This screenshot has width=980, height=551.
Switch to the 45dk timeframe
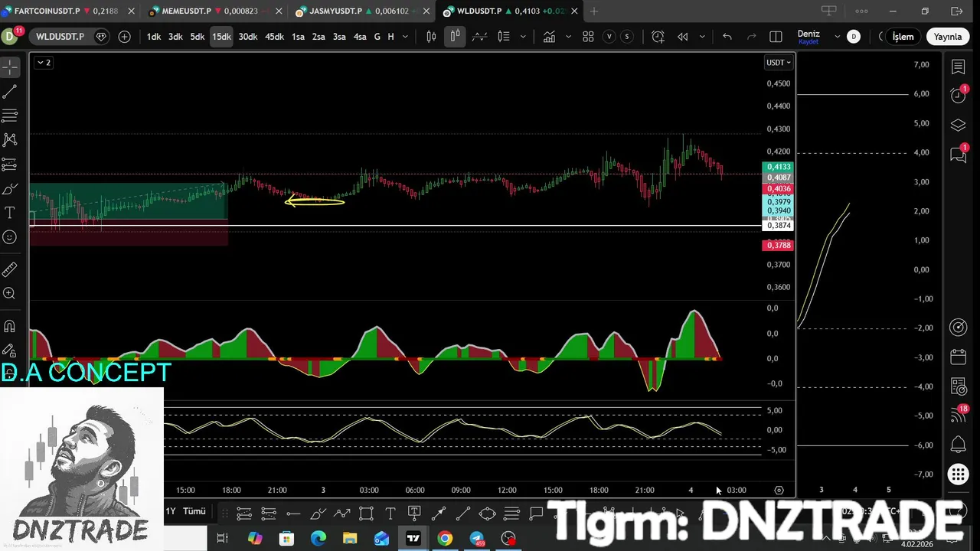pyautogui.click(x=274, y=37)
